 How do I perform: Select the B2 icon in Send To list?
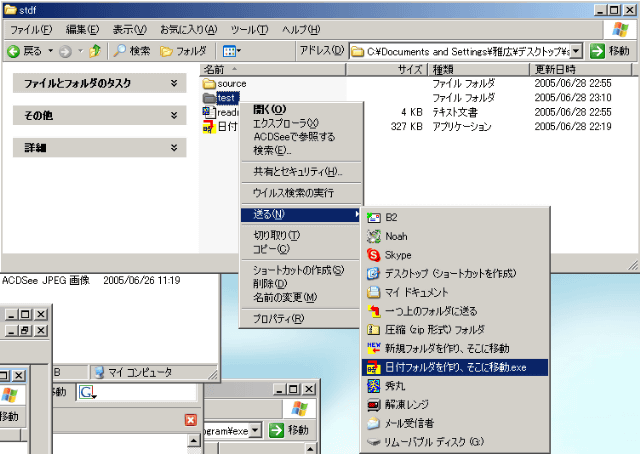click(375, 217)
